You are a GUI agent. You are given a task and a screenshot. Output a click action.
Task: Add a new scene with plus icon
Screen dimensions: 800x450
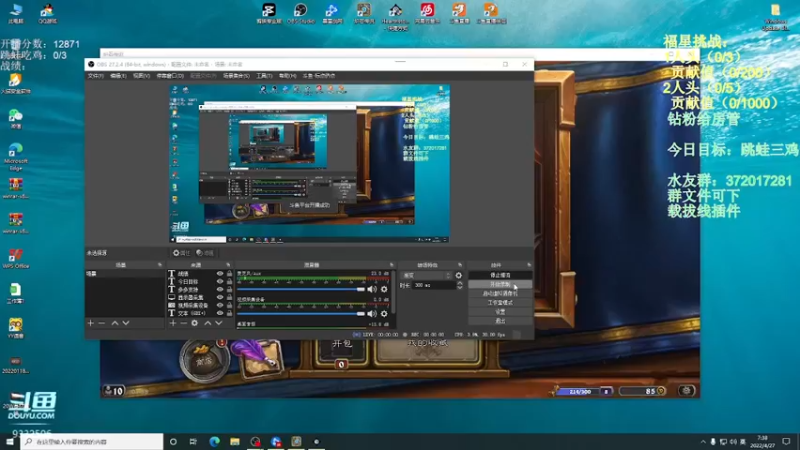pos(90,323)
